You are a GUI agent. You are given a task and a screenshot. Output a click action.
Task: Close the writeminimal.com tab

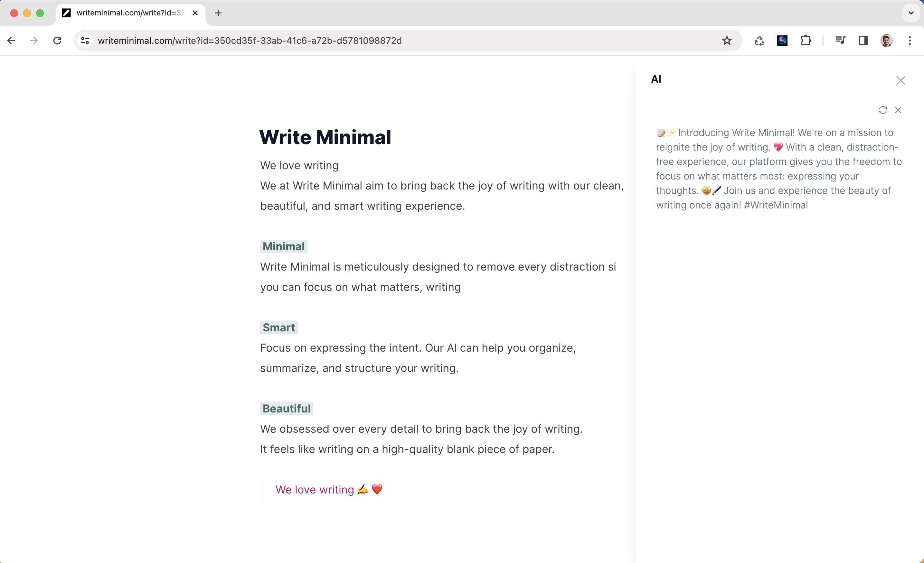coord(195,13)
